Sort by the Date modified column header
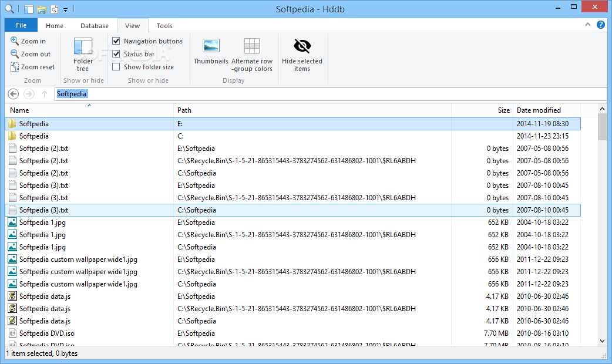Viewport: 612px width, 364px height. pyautogui.click(x=546, y=110)
